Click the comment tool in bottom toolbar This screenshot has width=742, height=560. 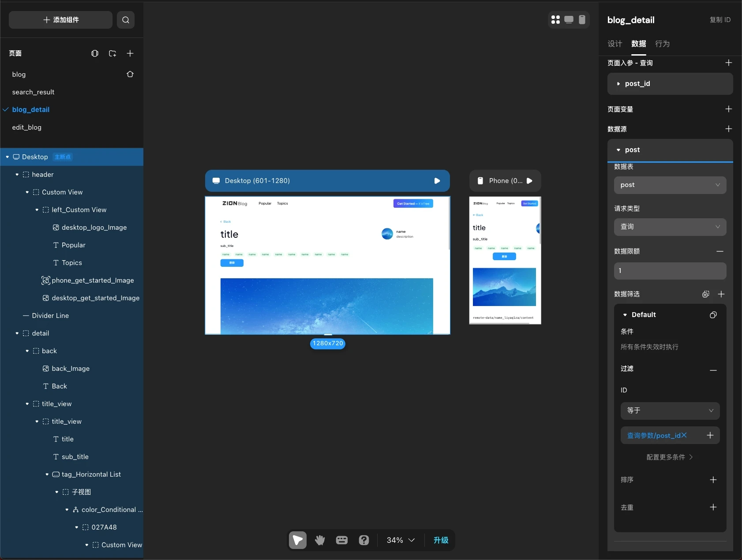coord(342,540)
